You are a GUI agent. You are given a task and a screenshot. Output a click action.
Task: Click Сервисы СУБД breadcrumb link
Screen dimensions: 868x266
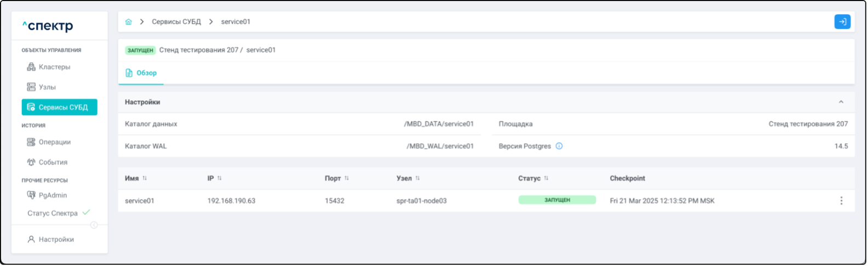[x=176, y=22]
